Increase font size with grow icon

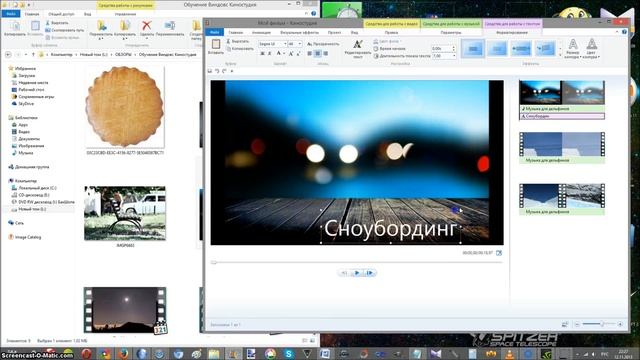291,53
